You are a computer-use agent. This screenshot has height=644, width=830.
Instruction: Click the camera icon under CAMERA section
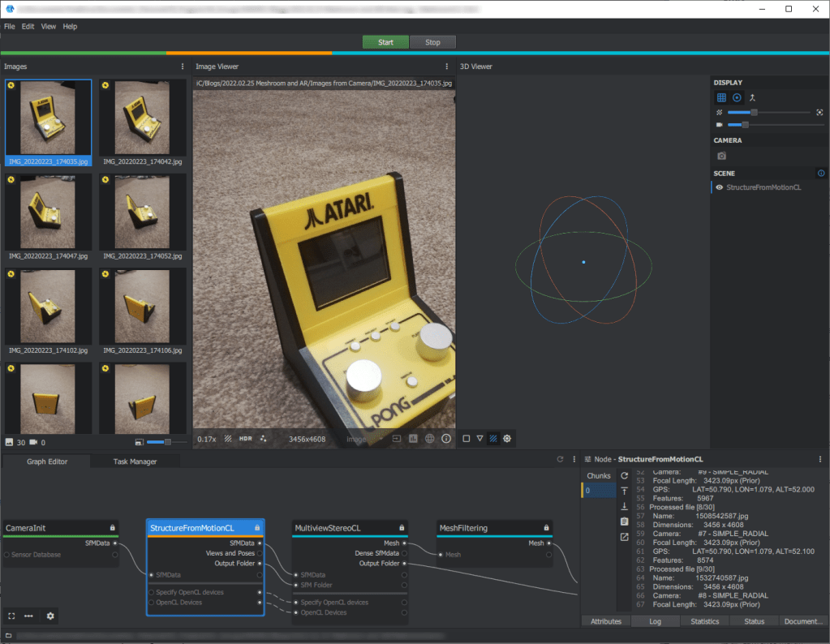pos(721,156)
